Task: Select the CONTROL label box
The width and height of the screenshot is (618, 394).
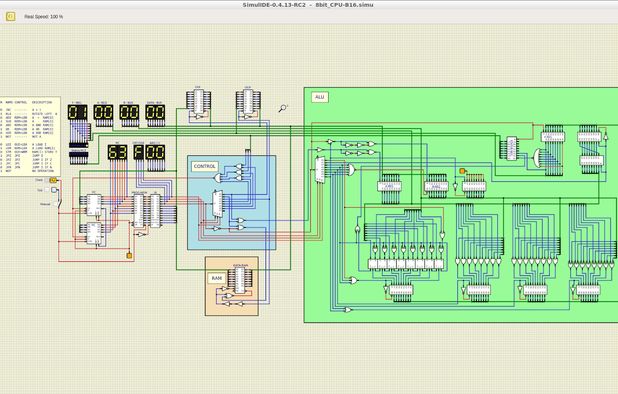Action: [205, 166]
